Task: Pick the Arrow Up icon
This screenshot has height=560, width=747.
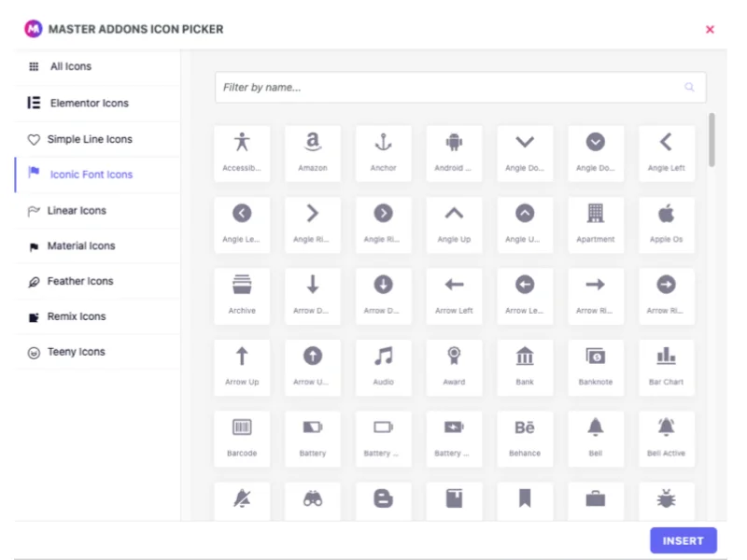Action: pos(242,368)
